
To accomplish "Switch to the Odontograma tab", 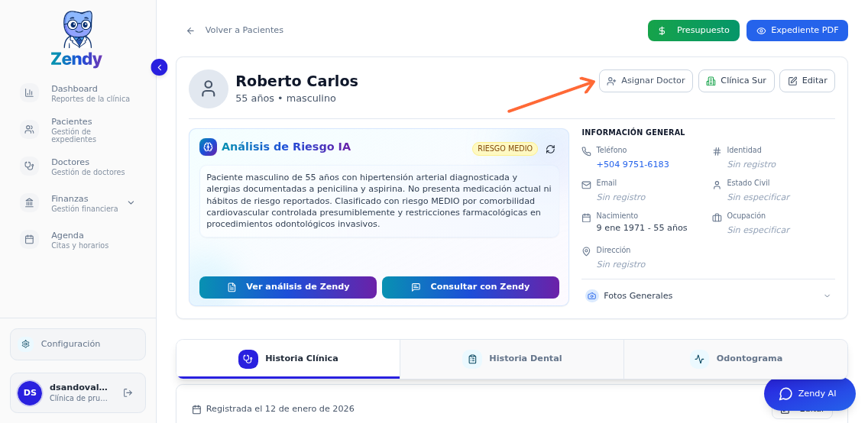I will point(736,358).
